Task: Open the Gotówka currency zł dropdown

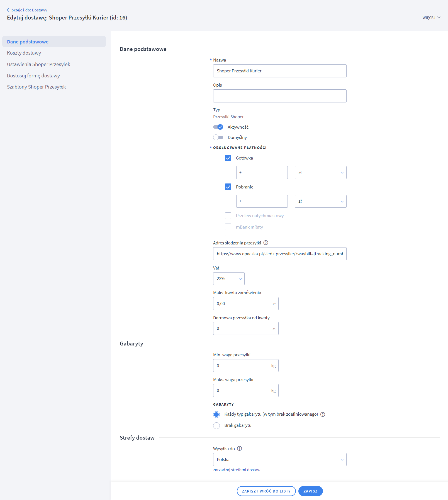Action: coord(320,173)
